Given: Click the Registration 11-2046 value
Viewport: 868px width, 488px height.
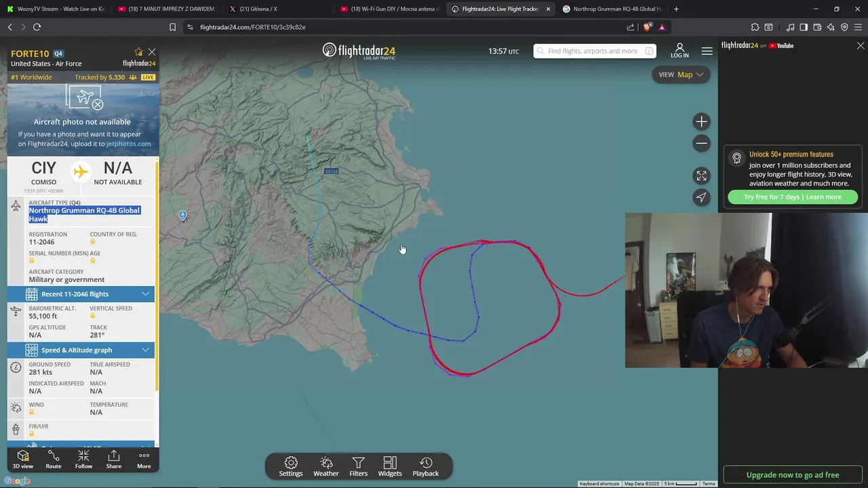Looking at the screenshot, I should point(41,242).
